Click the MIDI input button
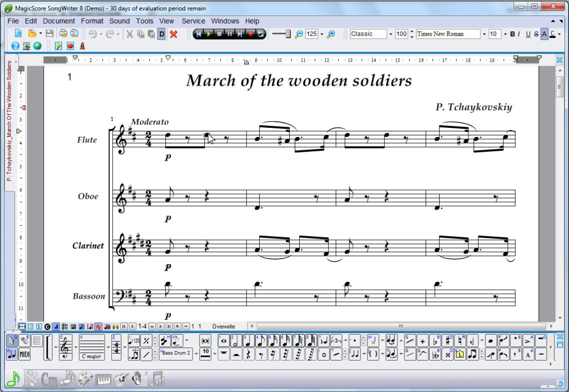The height and width of the screenshot is (392, 569). point(24,354)
